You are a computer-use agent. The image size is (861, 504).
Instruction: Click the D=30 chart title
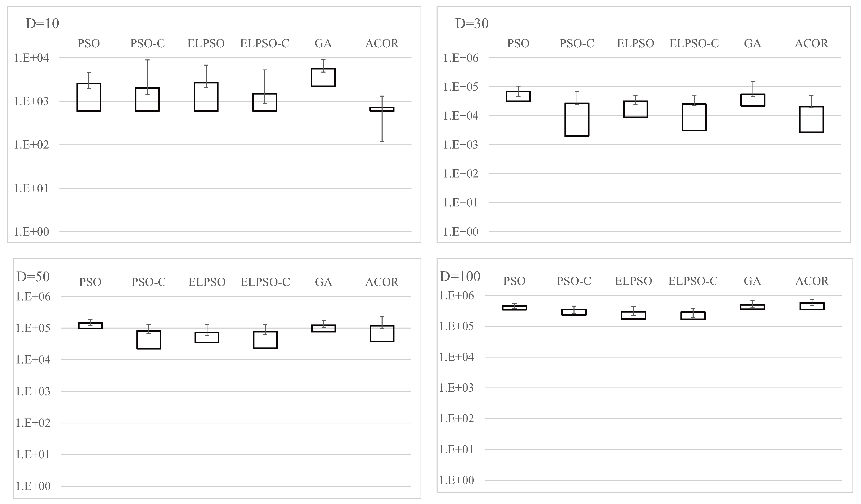[x=472, y=24]
